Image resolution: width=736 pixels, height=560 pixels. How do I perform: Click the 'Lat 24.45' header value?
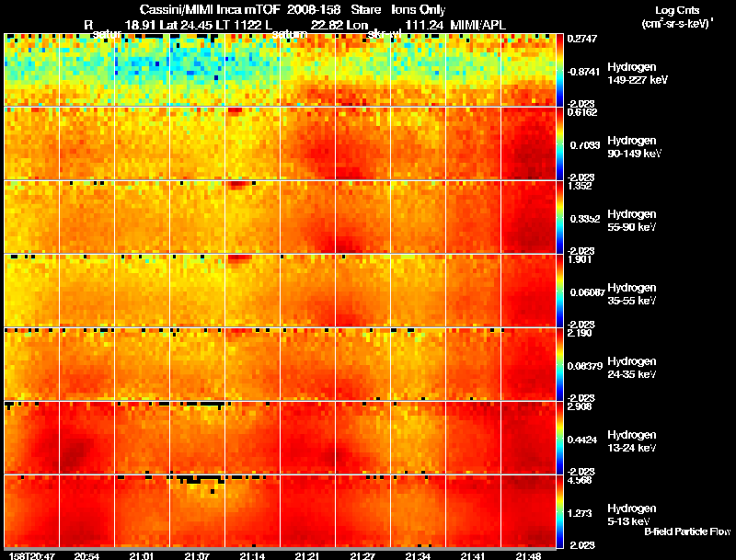click(186, 26)
